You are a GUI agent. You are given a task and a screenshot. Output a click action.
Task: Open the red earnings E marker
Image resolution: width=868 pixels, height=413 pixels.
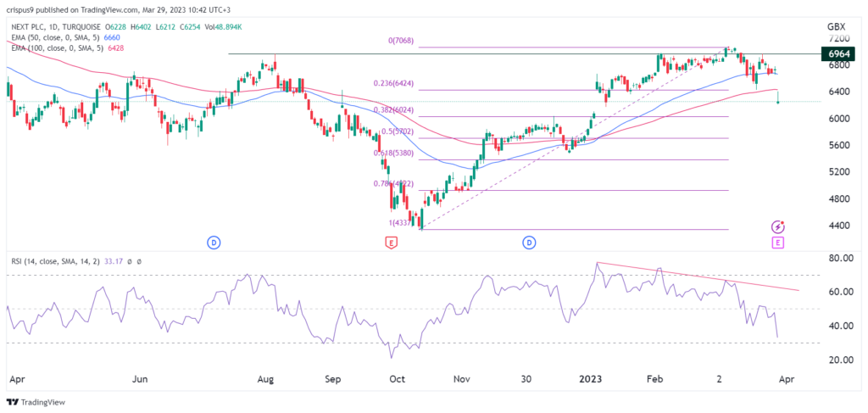(x=392, y=243)
